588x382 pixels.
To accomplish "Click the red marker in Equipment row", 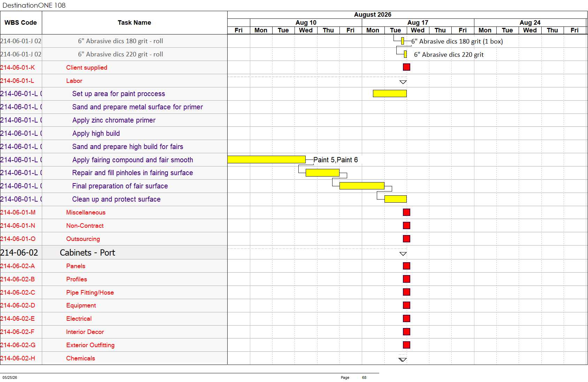I will (x=406, y=305).
